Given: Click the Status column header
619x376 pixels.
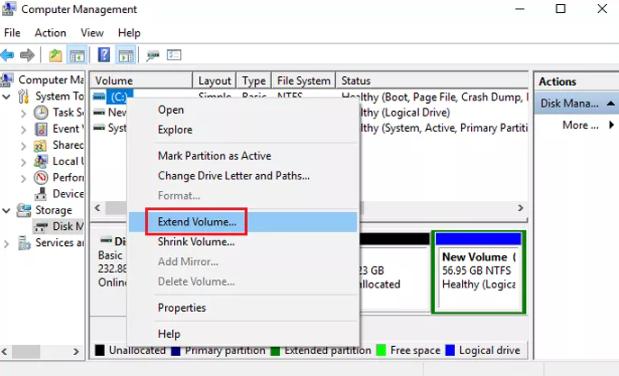Looking at the screenshot, I should click(431, 81).
